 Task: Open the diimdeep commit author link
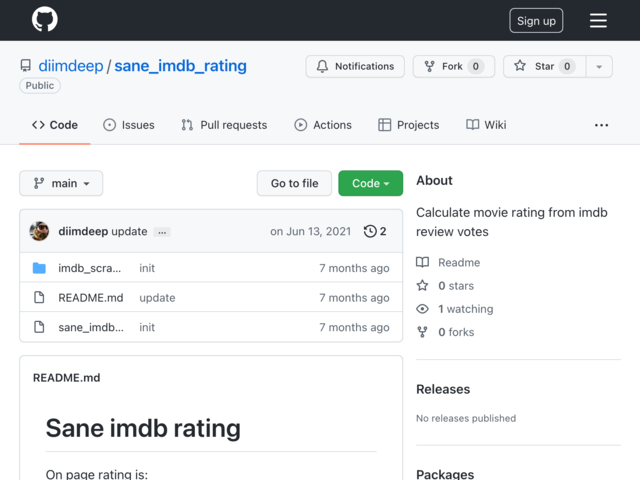pos(83,231)
